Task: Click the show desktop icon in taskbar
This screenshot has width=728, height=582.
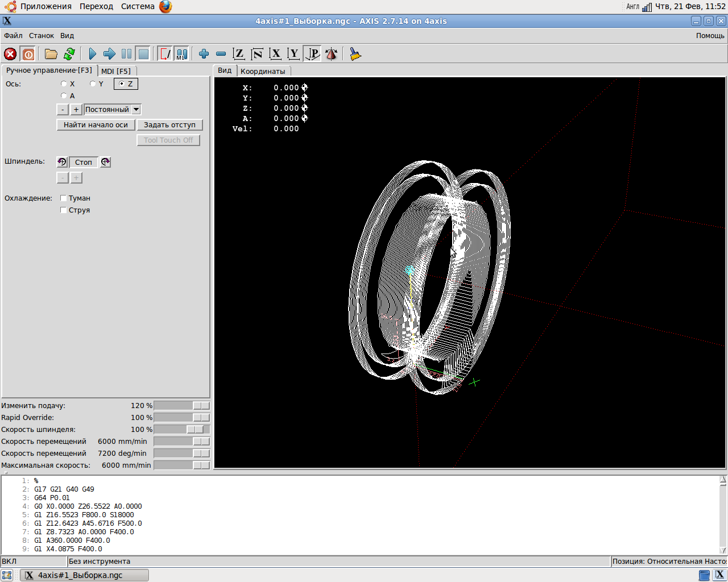Action: 7,575
